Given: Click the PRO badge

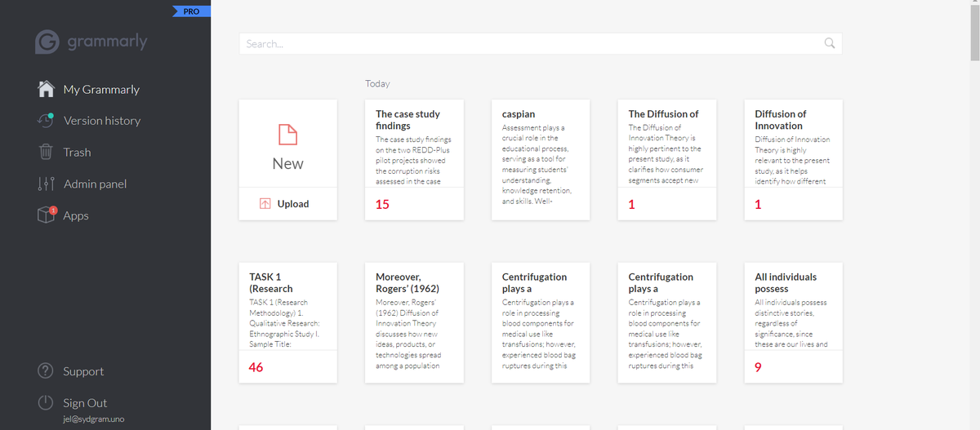Looking at the screenshot, I should click(192, 11).
